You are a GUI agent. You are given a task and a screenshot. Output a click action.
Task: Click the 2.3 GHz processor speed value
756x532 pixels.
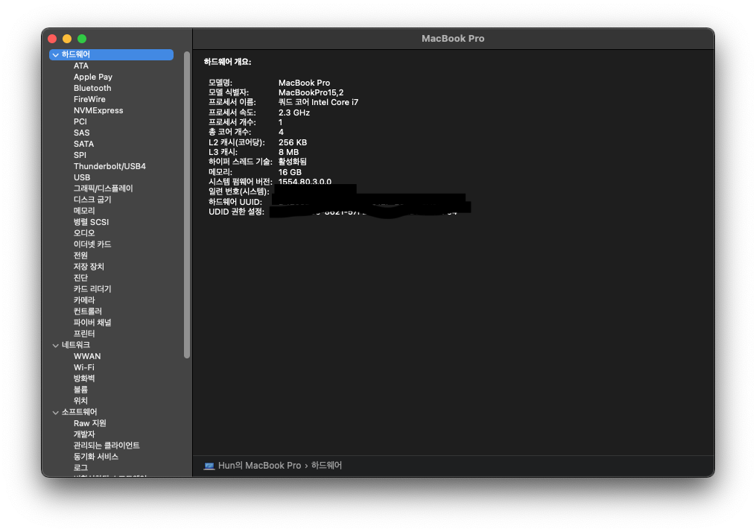coord(294,113)
